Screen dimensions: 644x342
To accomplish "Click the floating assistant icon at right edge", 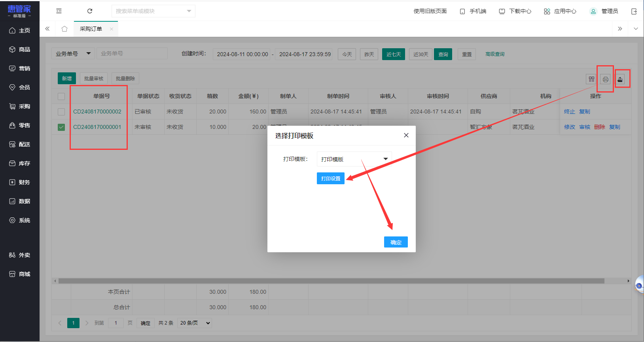I will pyautogui.click(x=639, y=285).
